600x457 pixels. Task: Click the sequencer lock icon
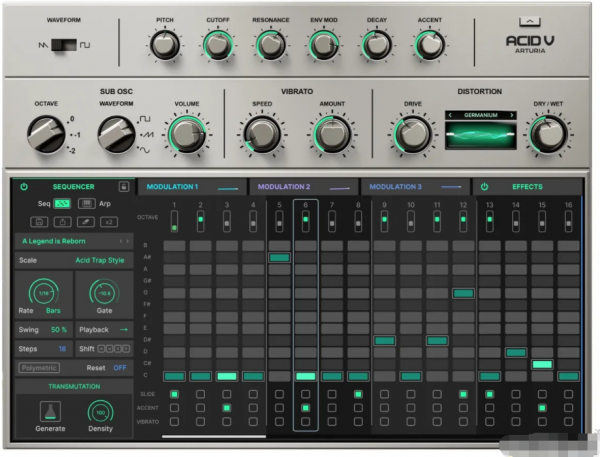point(124,186)
